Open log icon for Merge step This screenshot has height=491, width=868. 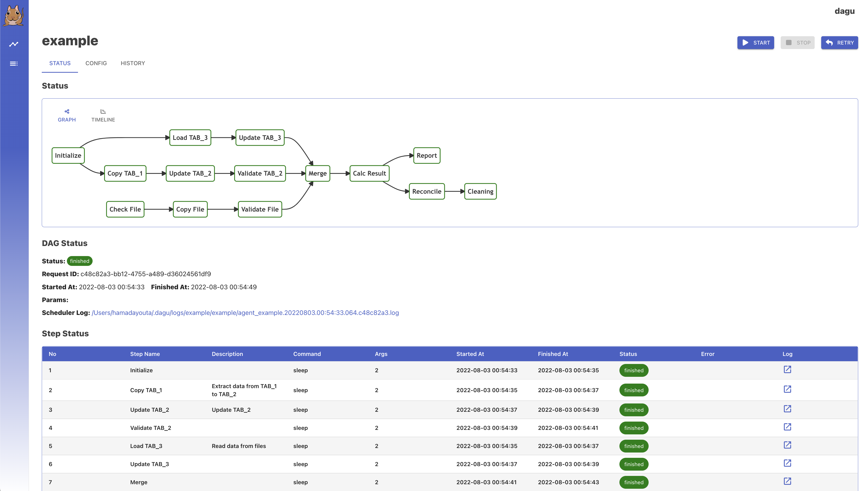pos(787,481)
